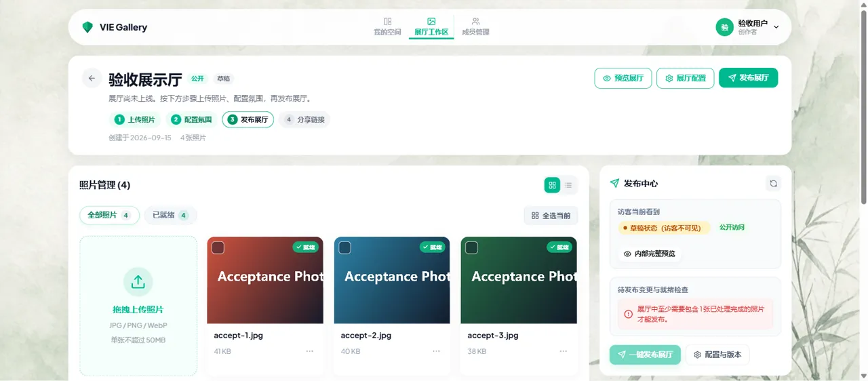Viewport: 868px width, 381px height.
Task: Click 一键发布展厅 button
Action: 645,355
